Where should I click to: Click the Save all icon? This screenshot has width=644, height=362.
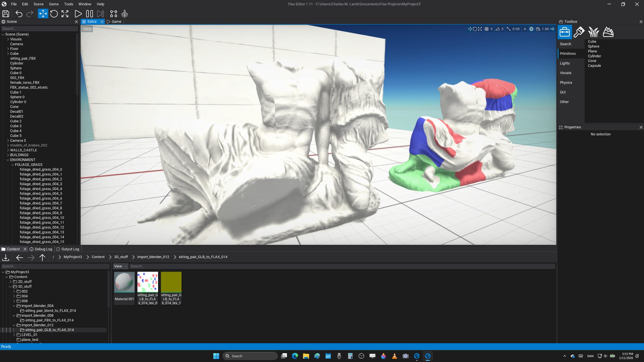tap(6, 14)
